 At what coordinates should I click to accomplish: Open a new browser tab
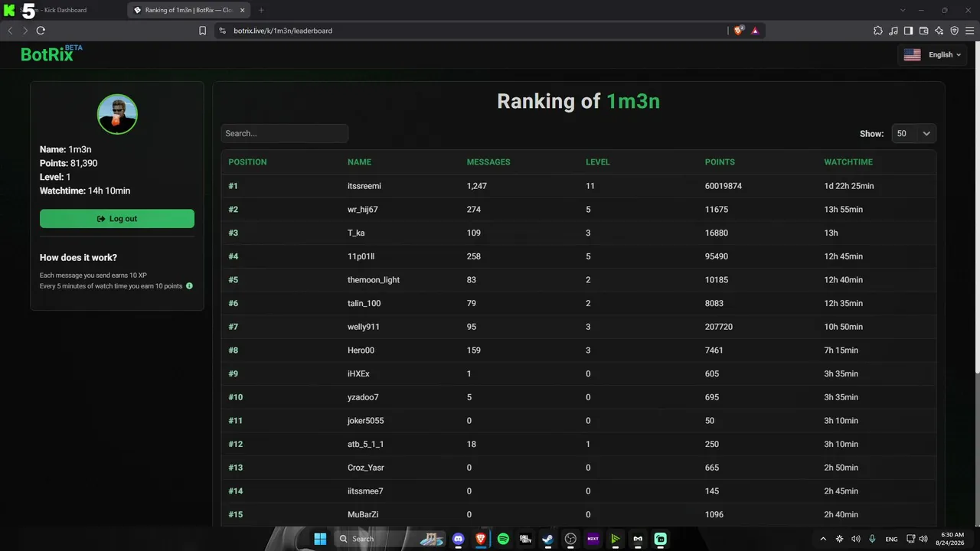pos(261,10)
